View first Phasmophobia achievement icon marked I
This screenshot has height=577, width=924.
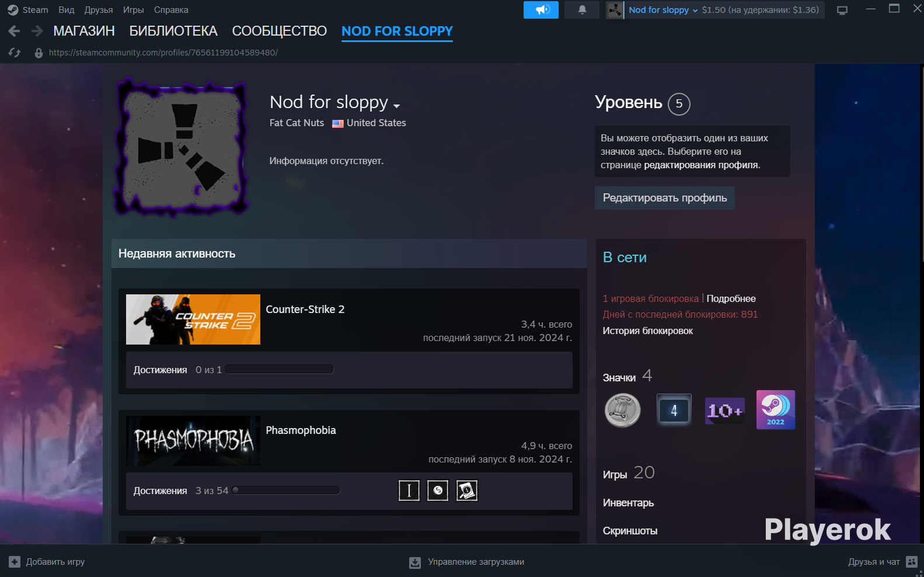point(409,491)
